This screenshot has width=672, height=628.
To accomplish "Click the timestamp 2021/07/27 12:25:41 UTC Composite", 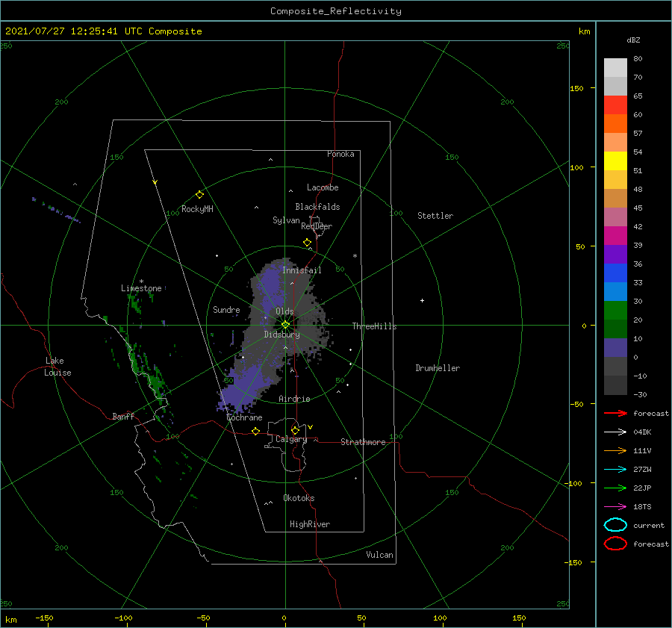I will [103, 31].
